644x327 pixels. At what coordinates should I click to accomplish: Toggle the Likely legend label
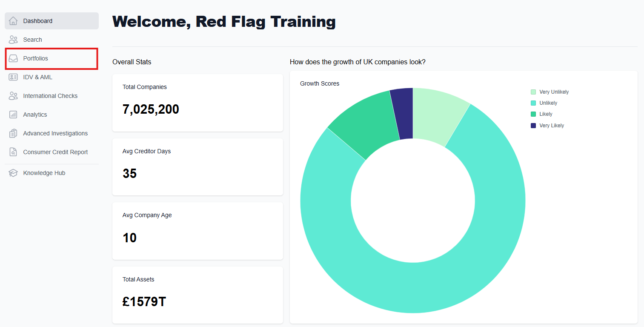(546, 114)
